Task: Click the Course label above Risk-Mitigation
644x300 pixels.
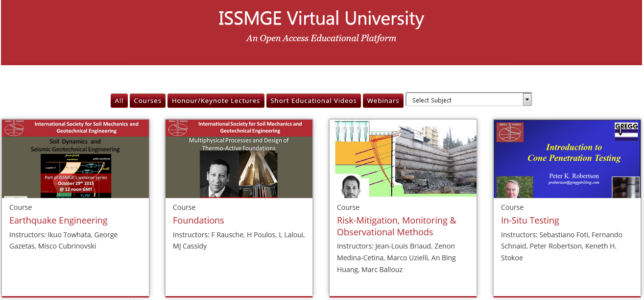Action: 348,207
